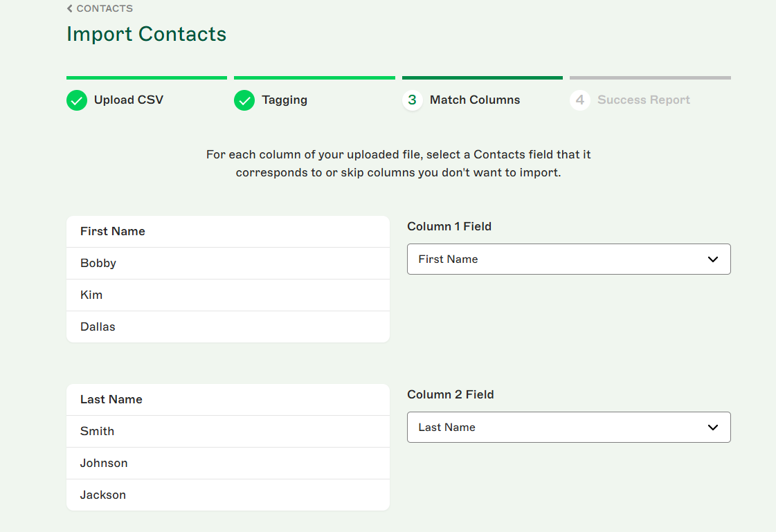
Task: Select the Kim preview row
Action: pyautogui.click(x=228, y=295)
